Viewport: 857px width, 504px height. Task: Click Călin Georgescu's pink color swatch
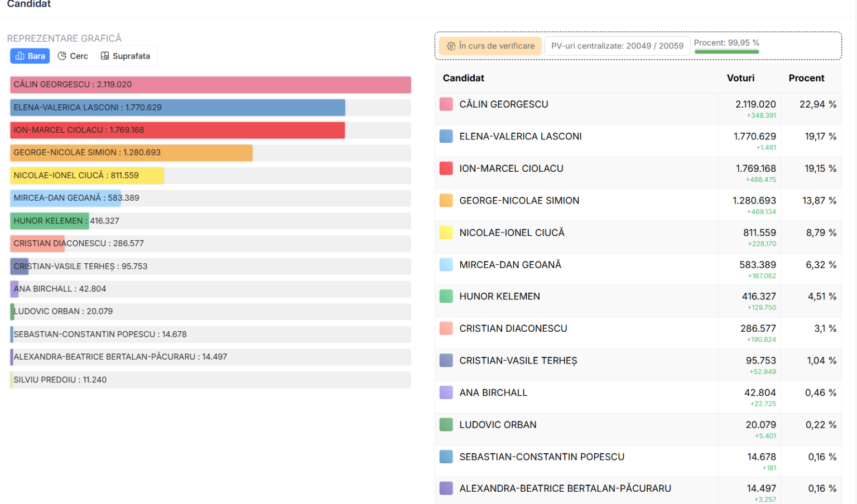pyautogui.click(x=446, y=104)
